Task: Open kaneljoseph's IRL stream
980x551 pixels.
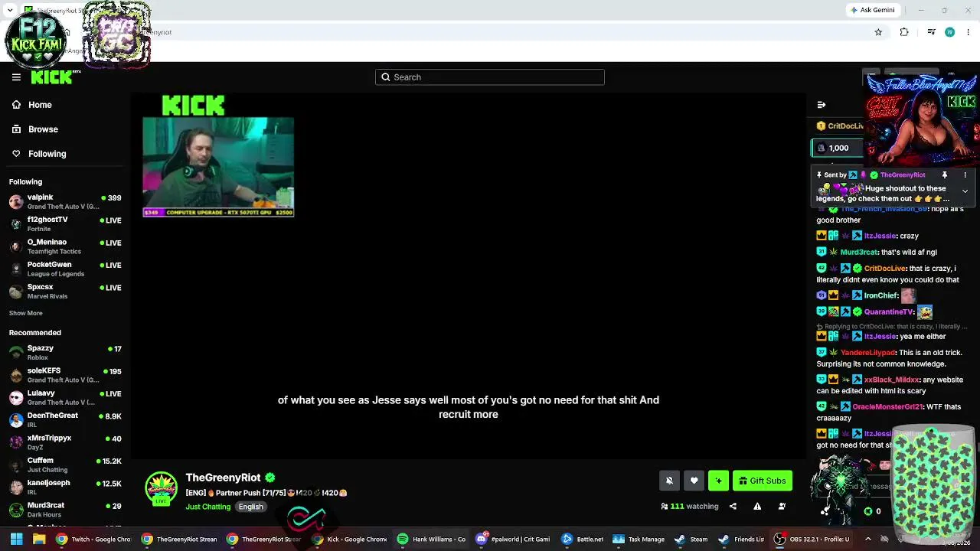Action: [65, 487]
